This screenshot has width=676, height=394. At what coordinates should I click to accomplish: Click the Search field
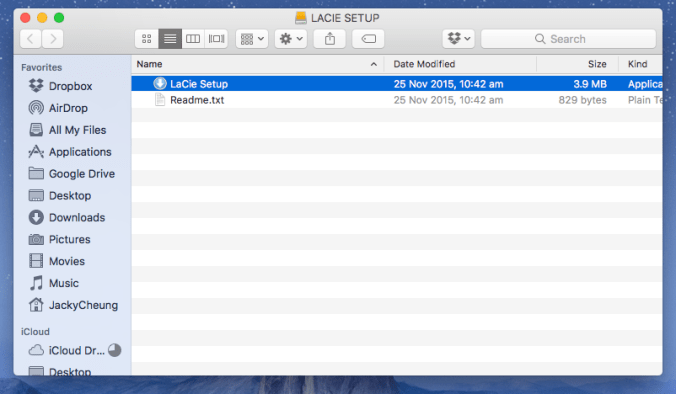pyautogui.click(x=568, y=39)
